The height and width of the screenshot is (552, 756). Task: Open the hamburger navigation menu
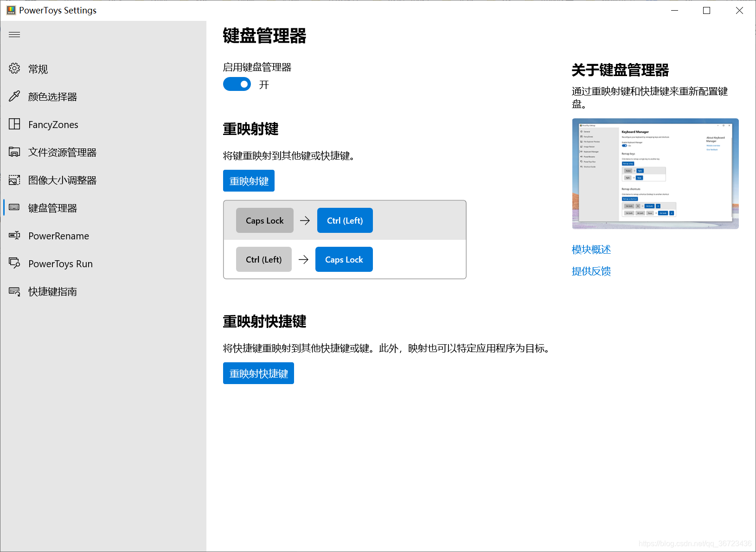(14, 34)
